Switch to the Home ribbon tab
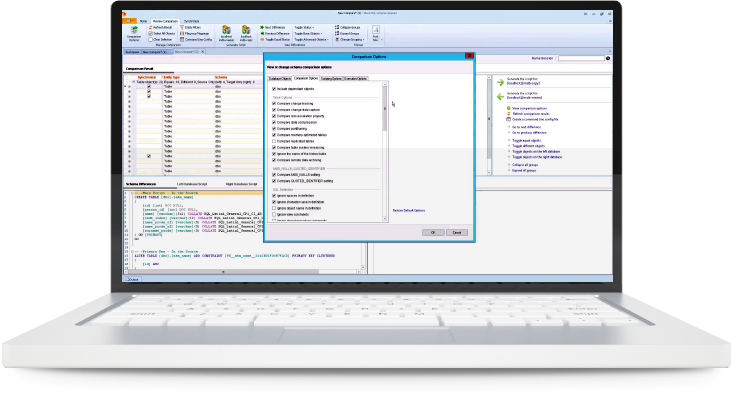The width and height of the screenshot is (731, 394). click(143, 21)
